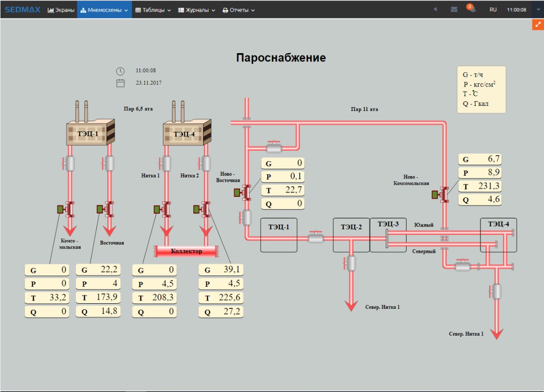Click the ТЭЦ-1 power plant building icon
Image resolution: width=544 pixels, height=392 pixels.
(89, 133)
